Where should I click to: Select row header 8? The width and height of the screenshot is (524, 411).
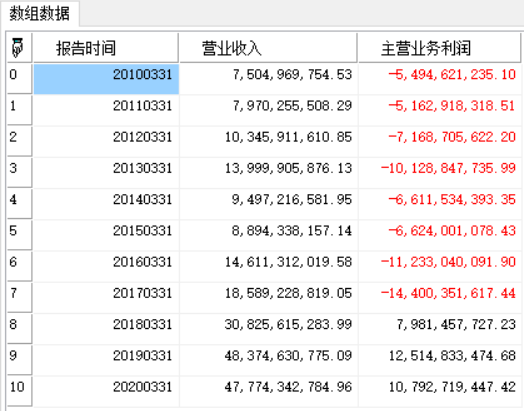tap(19, 329)
